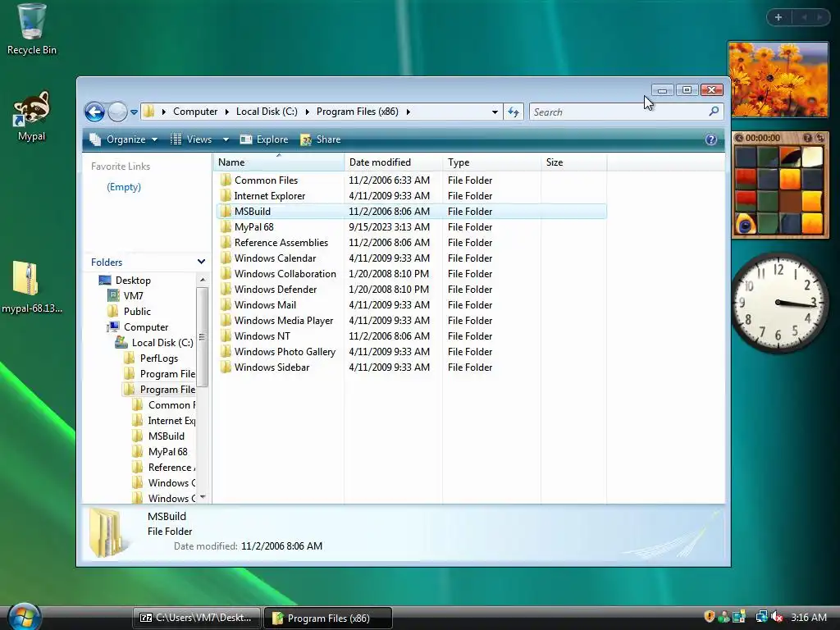The width and height of the screenshot is (840, 630).
Task: Open the recent pages dropdown arrow
Action: (134, 112)
